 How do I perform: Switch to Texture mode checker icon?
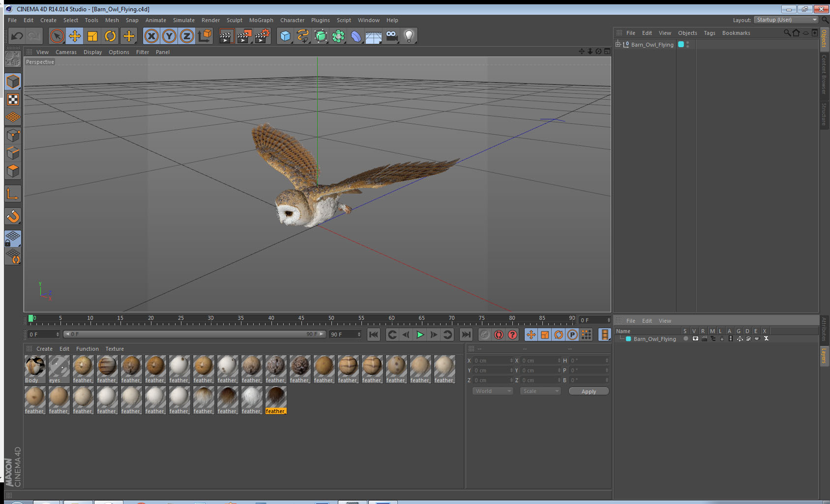[x=13, y=100]
